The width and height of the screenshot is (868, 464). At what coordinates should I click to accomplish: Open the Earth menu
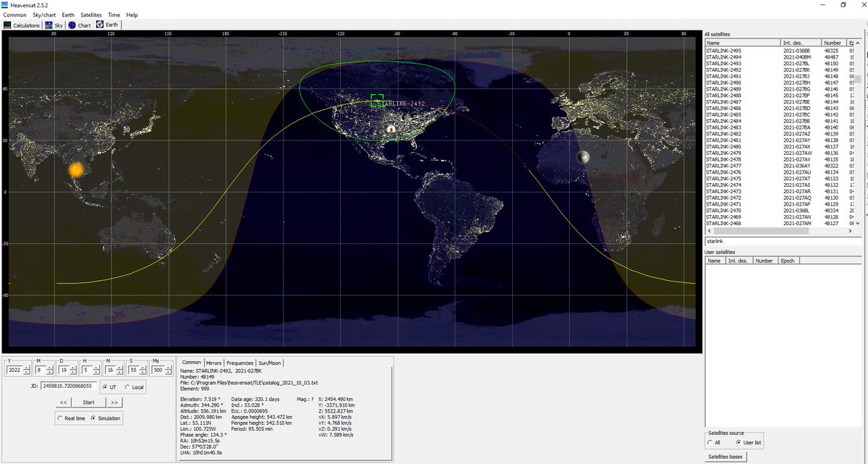68,14
